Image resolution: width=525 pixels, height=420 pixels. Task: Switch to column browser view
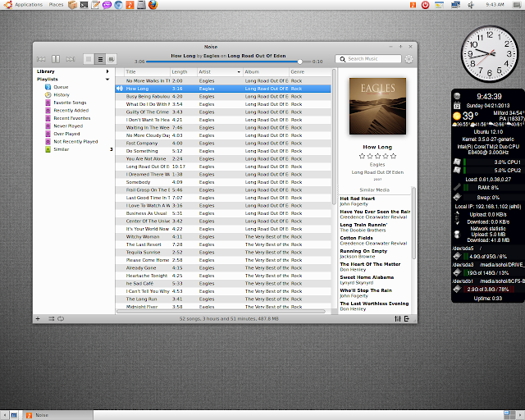coord(112,59)
